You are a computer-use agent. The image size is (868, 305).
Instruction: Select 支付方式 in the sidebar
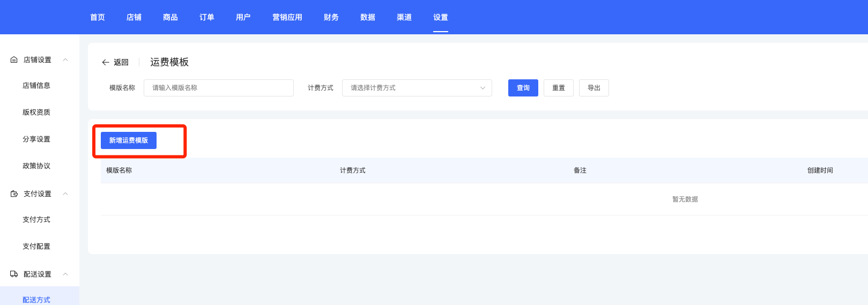click(36, 220)
